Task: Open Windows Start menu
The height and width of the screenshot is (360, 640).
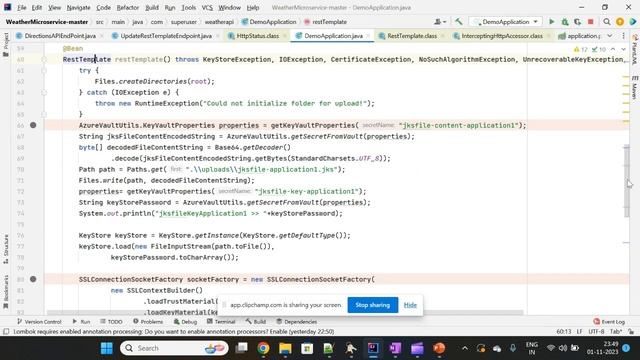Action: click(107, 348)
